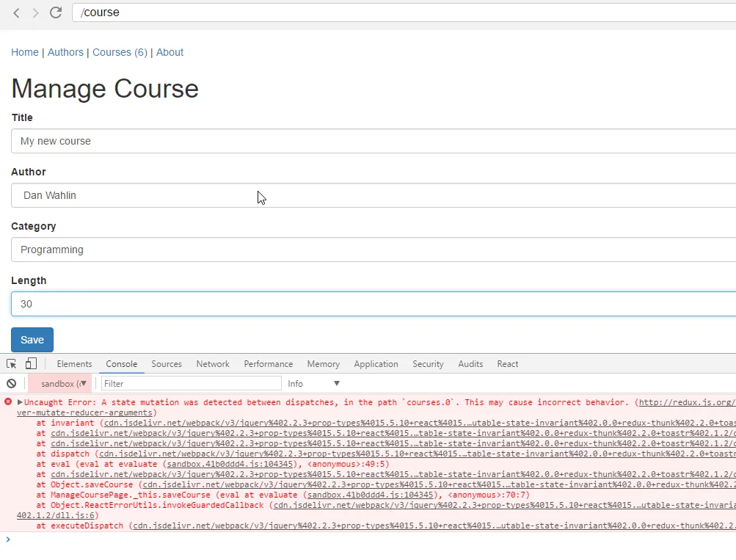
Task: Open the Courses (6) link
Action: point(120,52)
